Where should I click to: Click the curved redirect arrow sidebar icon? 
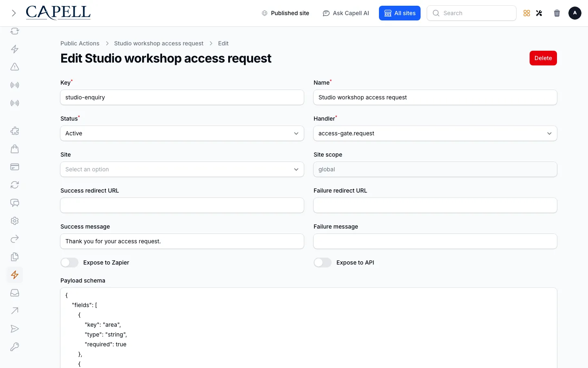point(15,239)
